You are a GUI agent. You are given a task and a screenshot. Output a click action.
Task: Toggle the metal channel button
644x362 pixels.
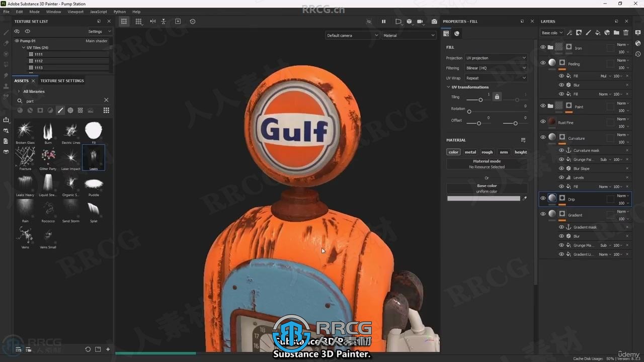470,152
